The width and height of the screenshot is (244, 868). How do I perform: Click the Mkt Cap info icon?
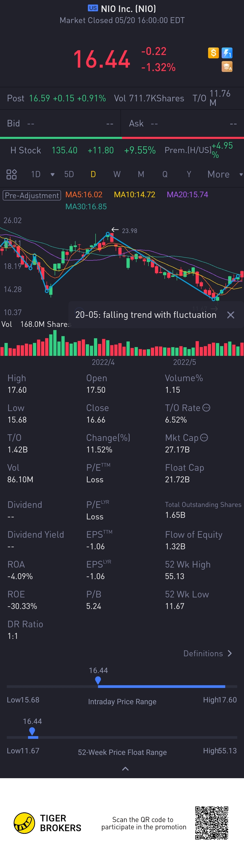(x=204, y=437)
